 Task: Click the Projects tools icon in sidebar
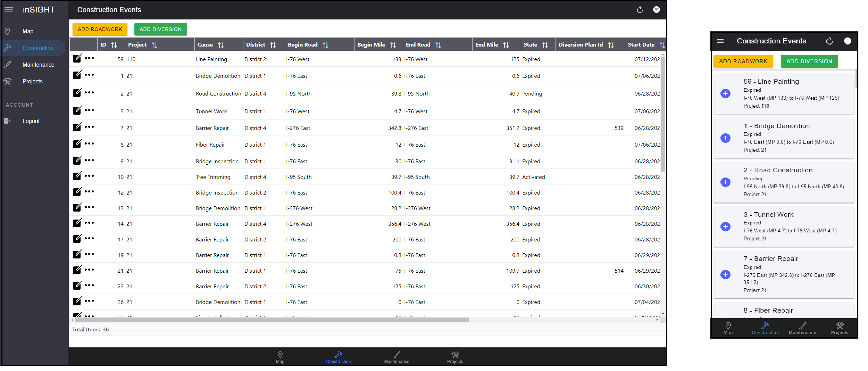(7, 81)
